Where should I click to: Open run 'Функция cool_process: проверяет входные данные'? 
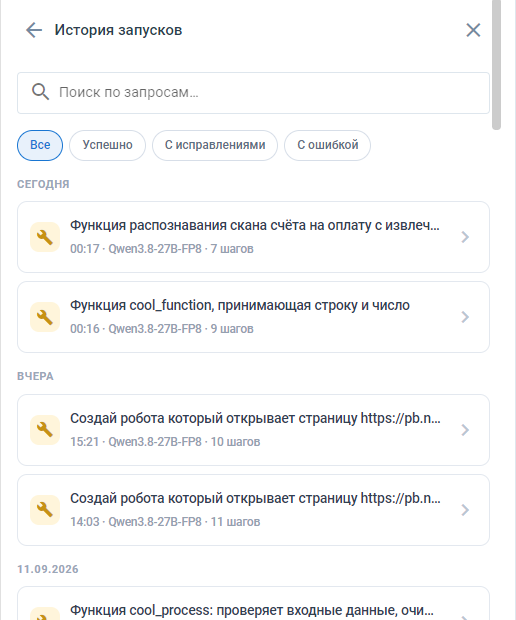(252, 610)
